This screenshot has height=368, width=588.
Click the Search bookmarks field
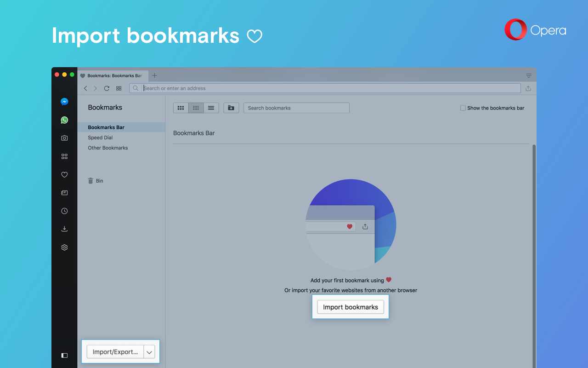pos(296,108)
